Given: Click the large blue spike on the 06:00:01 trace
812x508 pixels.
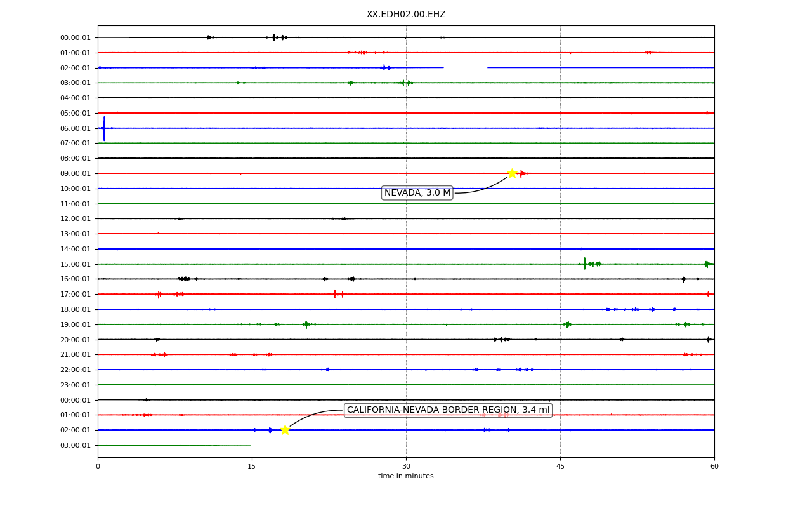Looking at the screenshot, I should tap(104, 128).
